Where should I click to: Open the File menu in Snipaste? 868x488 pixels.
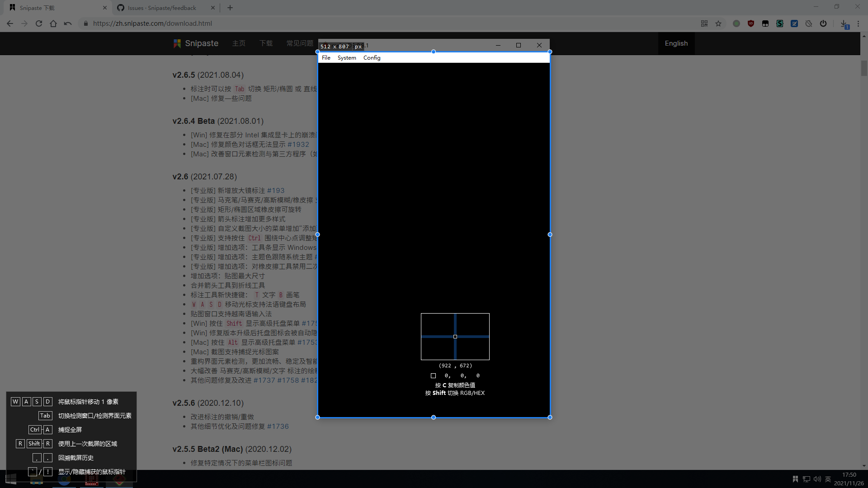326,57
